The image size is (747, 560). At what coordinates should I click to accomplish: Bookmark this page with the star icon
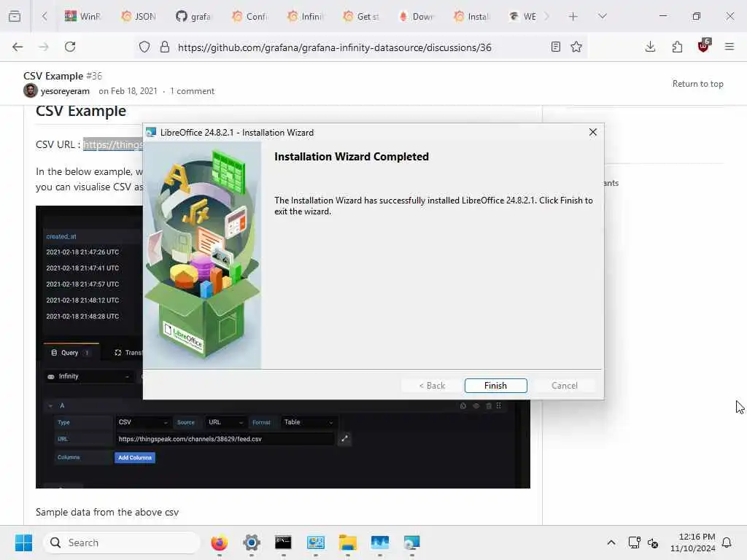click(576, 47)
